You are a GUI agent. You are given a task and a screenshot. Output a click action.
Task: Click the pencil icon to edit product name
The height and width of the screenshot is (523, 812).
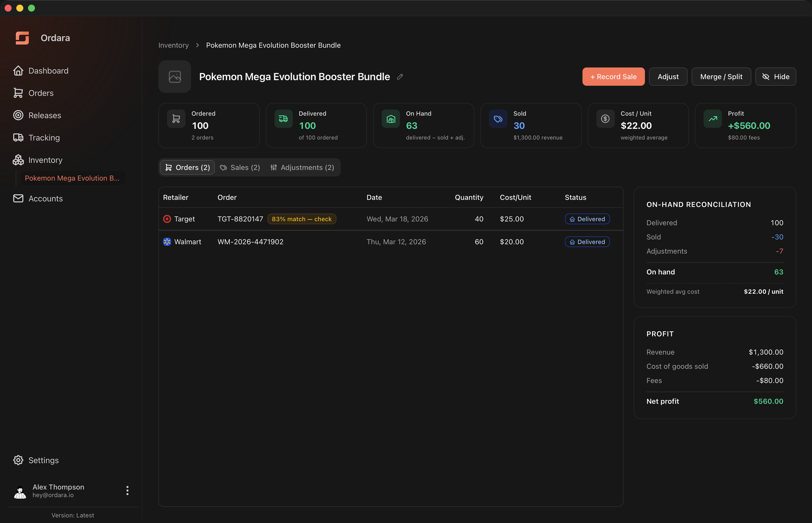pos(400,77)
